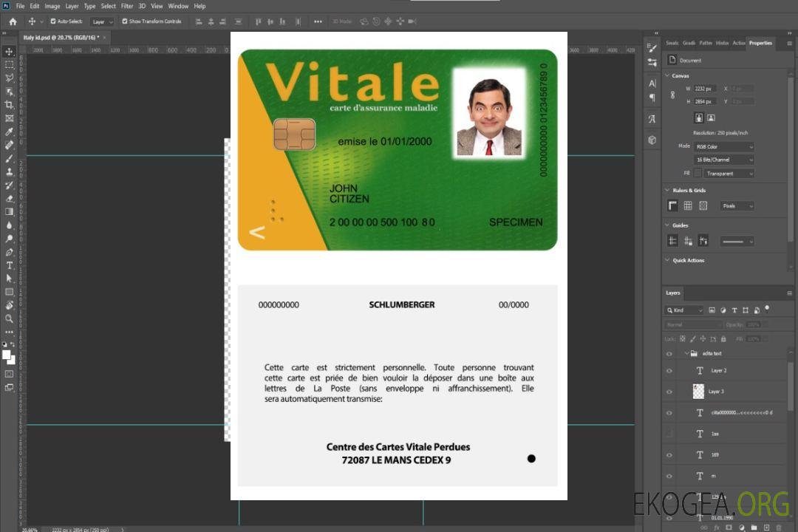Viewport: 798px width, 532px height.
Task: Open the Character panel icon
Action: click(652, 83)
